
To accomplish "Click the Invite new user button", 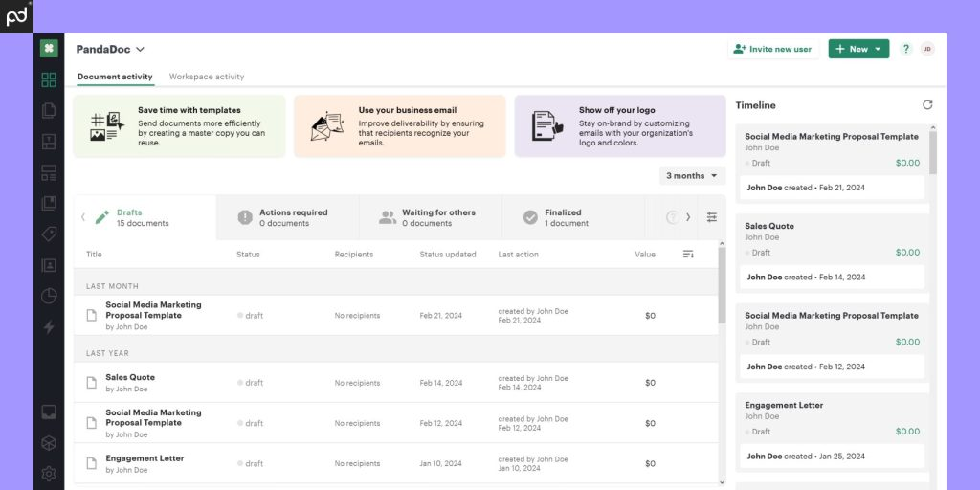I will (x=773, y=49).
